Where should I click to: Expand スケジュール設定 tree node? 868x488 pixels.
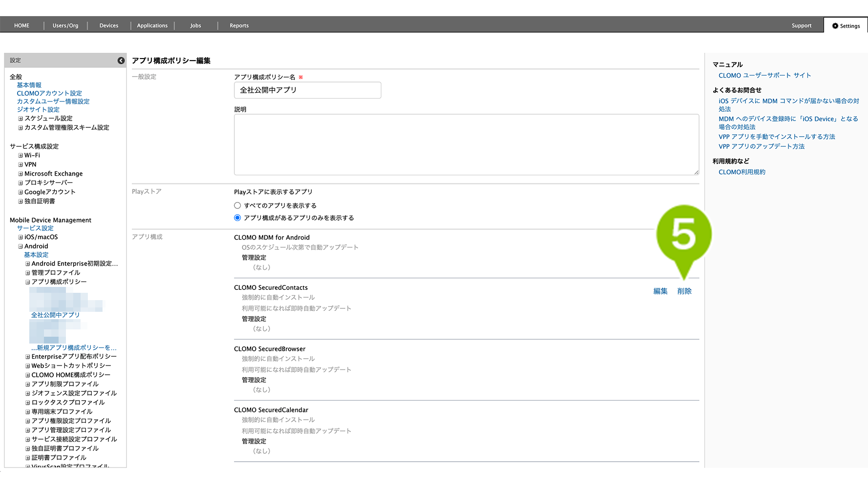coord(21,119)
